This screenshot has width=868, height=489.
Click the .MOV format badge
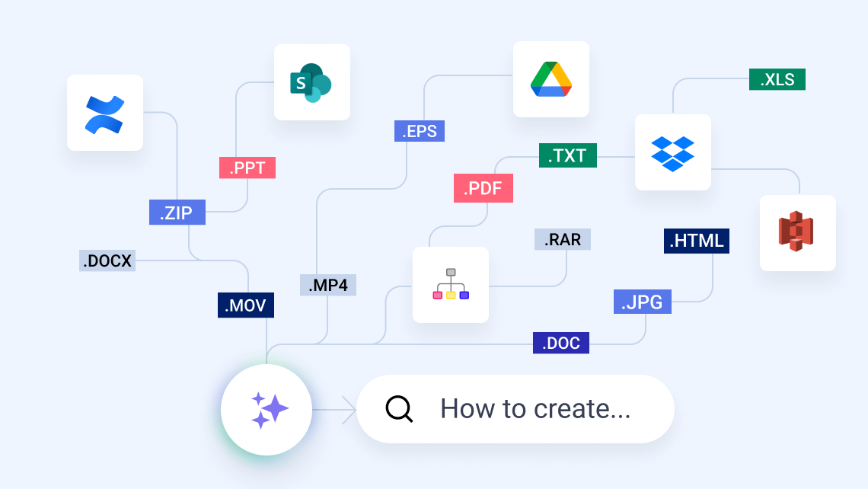point(245,305)
